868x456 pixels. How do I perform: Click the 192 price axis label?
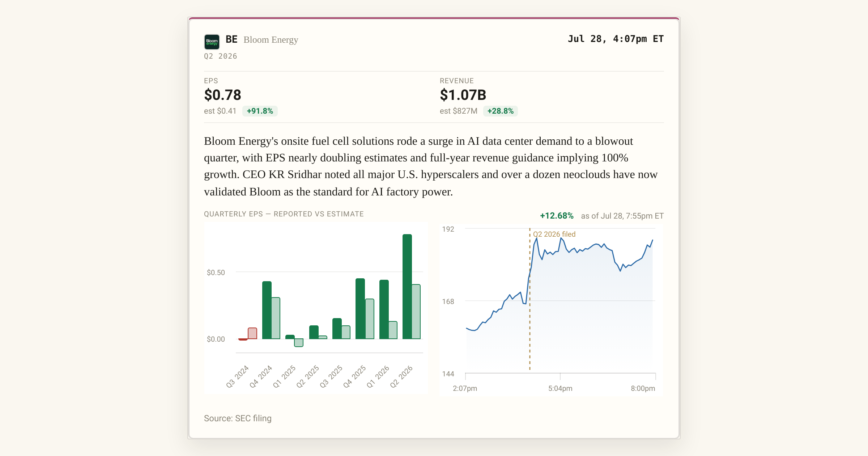tap(448, 229)
